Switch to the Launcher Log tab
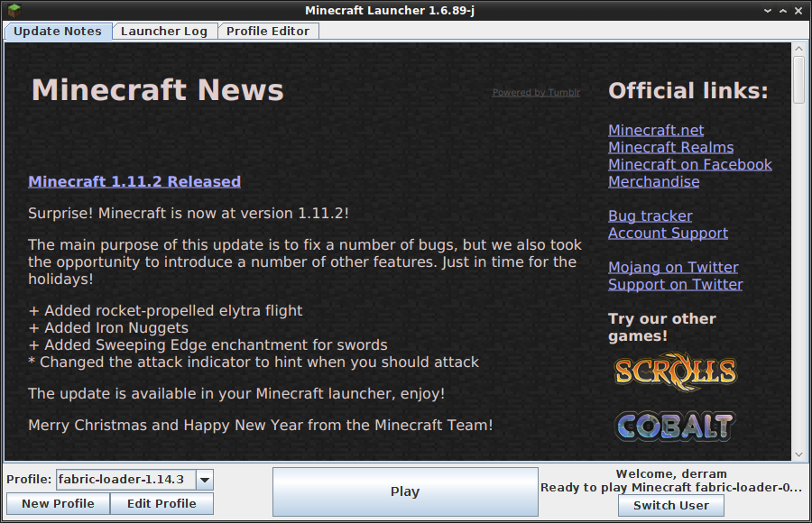This screenshot has width=812, height=523. [164, 31]
